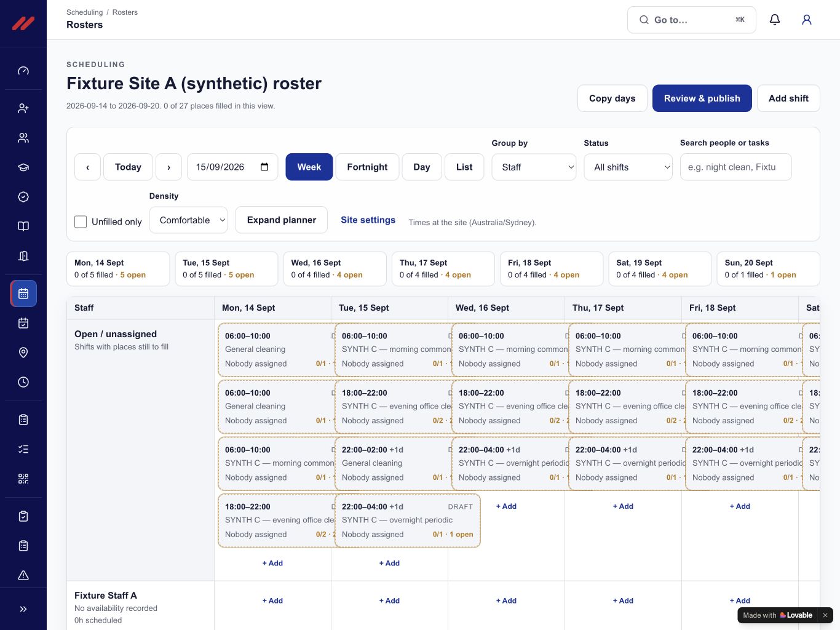Switch to Day view

(x=422, y=167)
